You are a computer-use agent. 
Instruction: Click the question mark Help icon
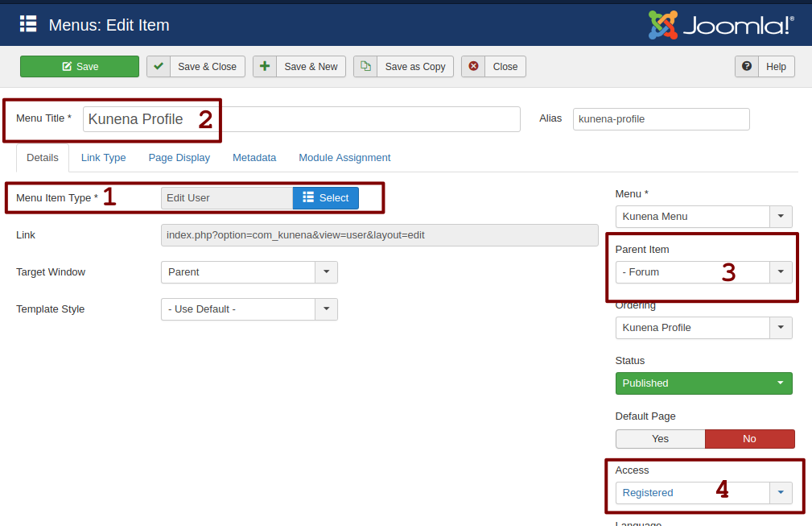click(747, 67)
